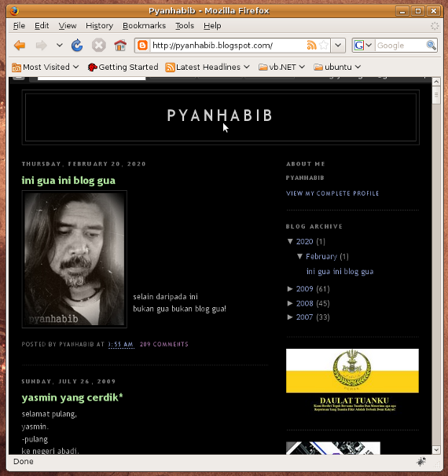Click the RSS feed icon in address bar
The height and width of the screenshot is (476, 448).
(311, 46)
